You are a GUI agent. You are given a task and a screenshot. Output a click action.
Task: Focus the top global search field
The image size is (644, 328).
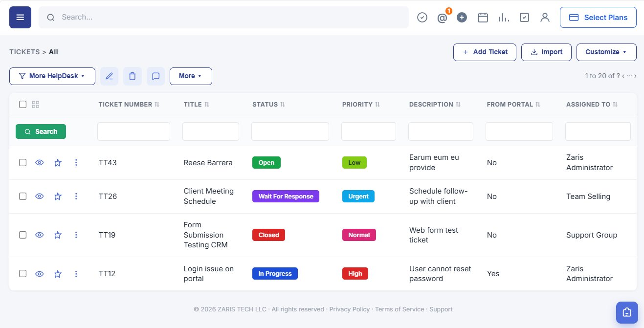click(223, 18)
